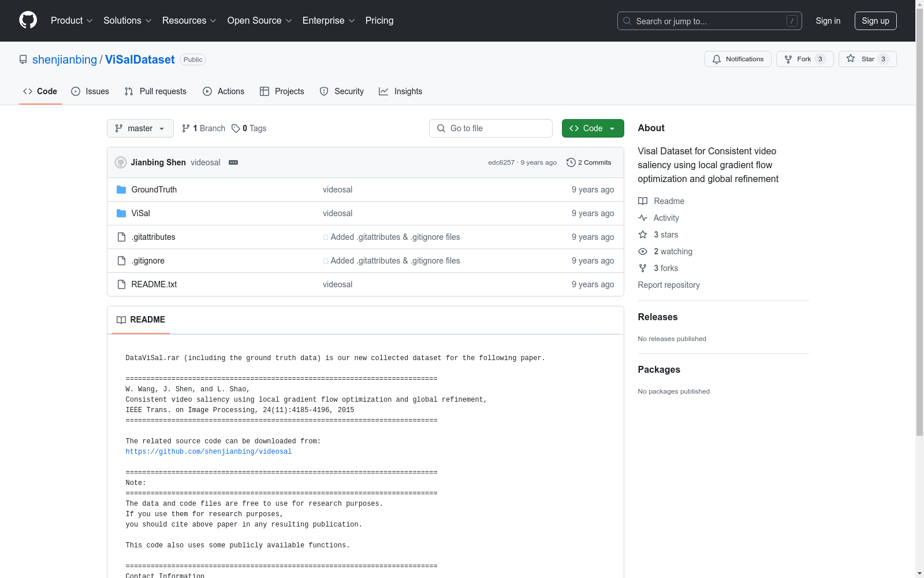Switch to the Issues tab

(x=90, y=91)
